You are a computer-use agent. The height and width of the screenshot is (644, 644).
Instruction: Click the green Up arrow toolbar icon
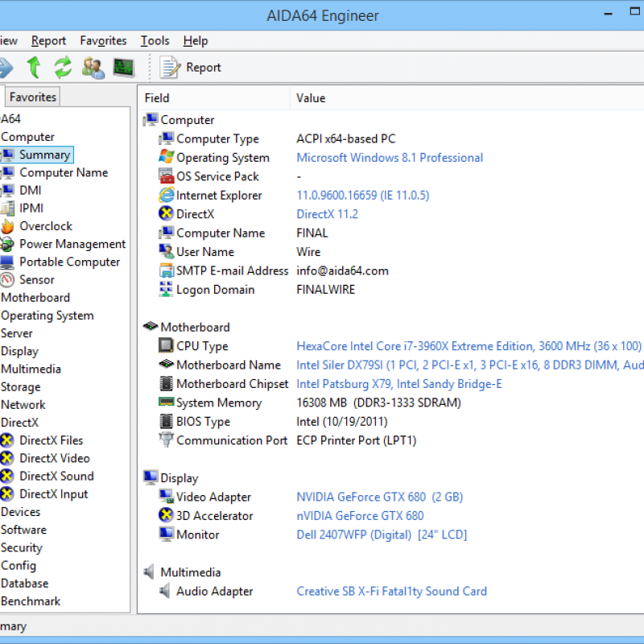[34, 68]
